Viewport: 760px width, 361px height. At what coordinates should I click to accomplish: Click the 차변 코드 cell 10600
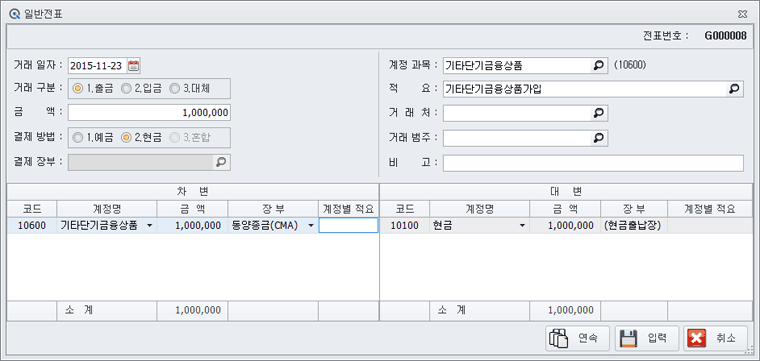(32, 225)
